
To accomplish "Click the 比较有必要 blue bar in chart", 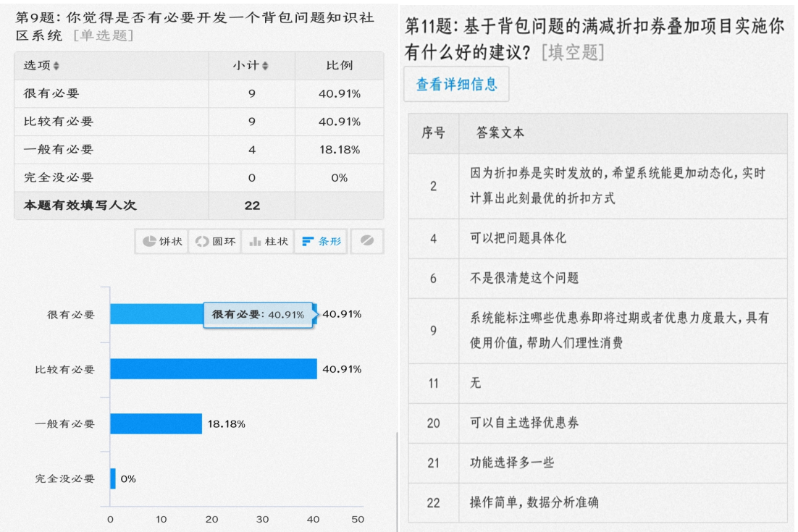I will (213, 369).
